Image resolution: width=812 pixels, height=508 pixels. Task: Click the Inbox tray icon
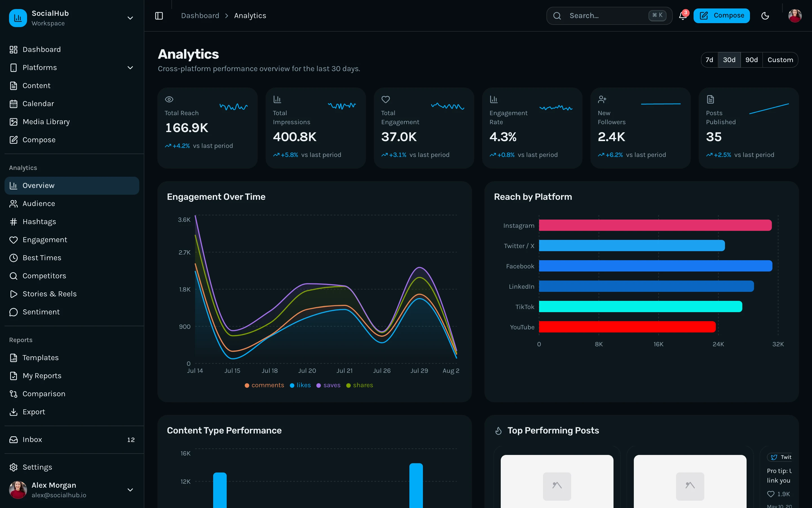point(14,439)
